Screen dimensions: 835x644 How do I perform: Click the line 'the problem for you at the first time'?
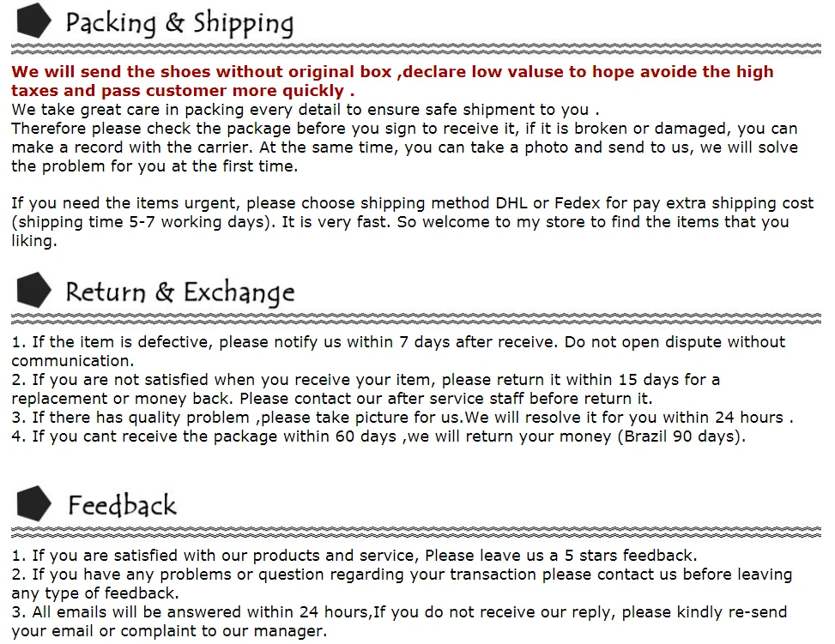tap(154, 166)
